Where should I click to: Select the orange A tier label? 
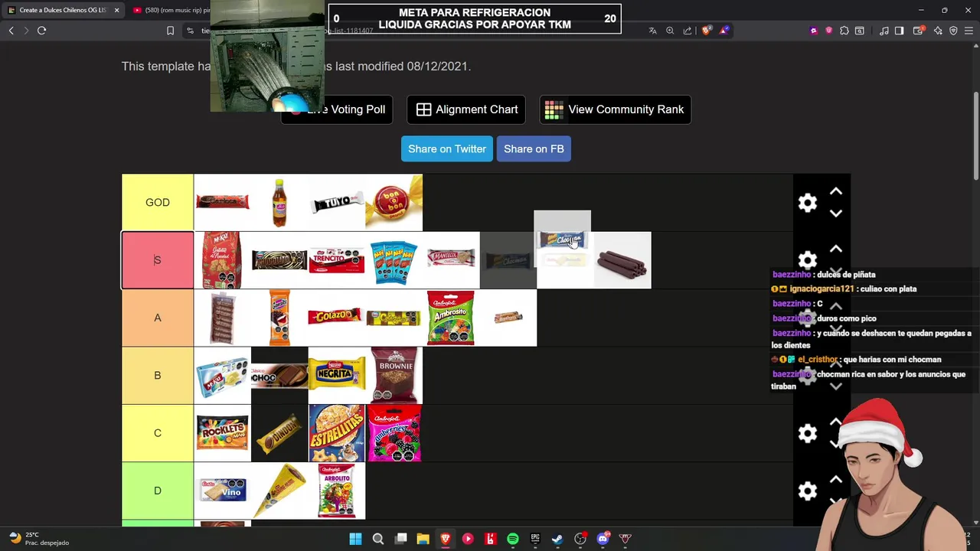coord(158,318)
